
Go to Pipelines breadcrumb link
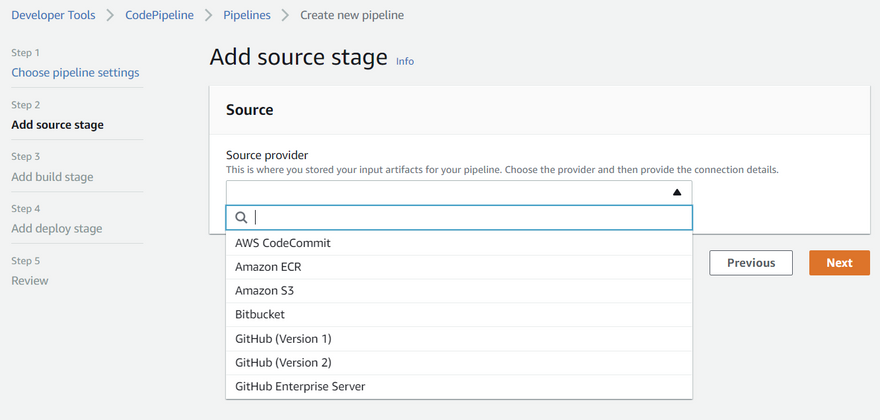pos(246,15)
